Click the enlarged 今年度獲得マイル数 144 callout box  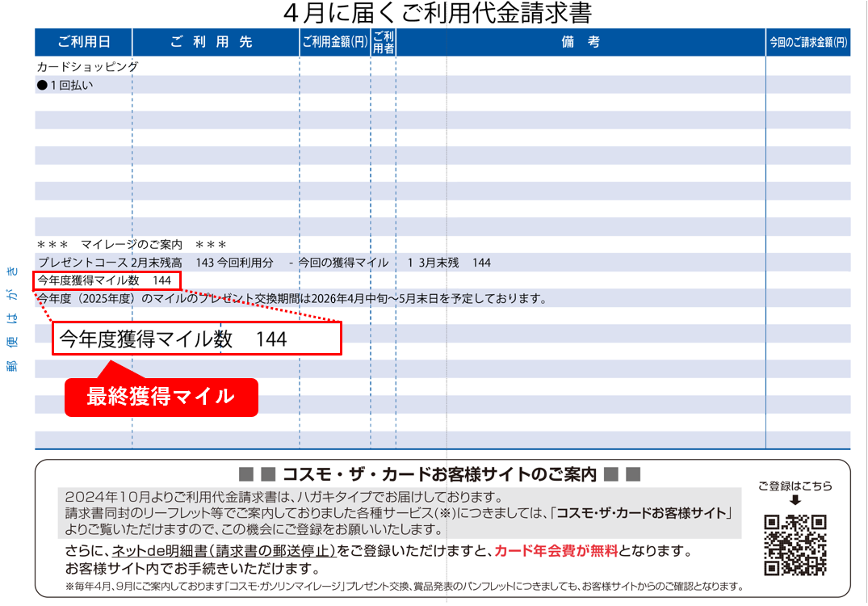click(197, 339)
